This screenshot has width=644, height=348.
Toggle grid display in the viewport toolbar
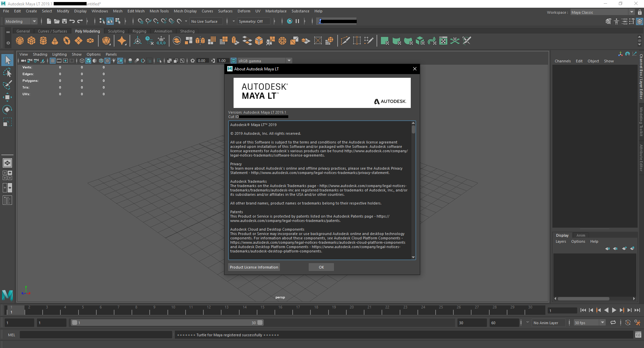click(52, 61)
